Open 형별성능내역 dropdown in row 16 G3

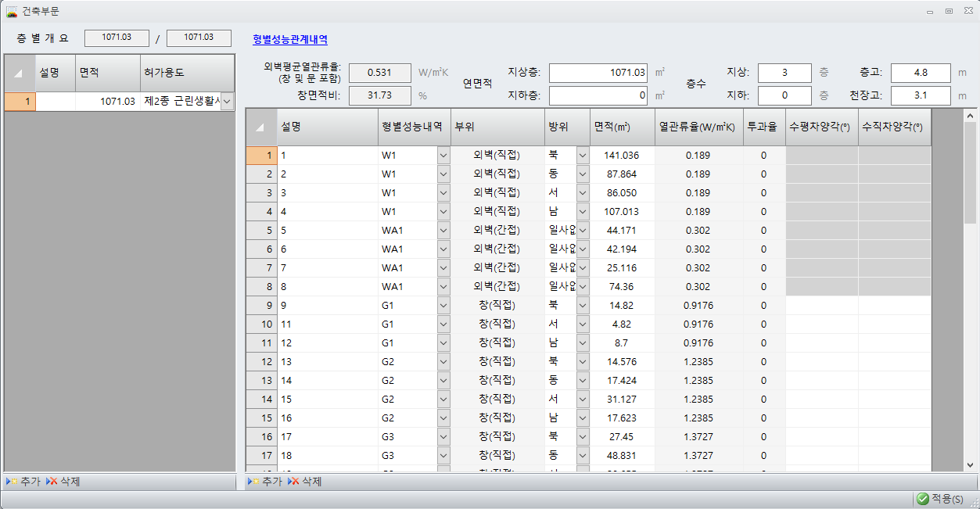(x=443, y=437)
